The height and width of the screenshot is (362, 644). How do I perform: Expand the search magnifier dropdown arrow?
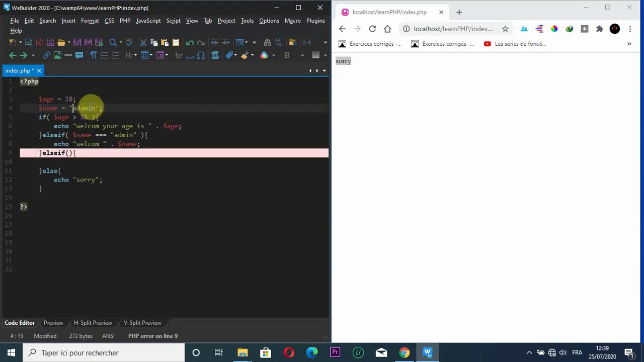point(121,43)
